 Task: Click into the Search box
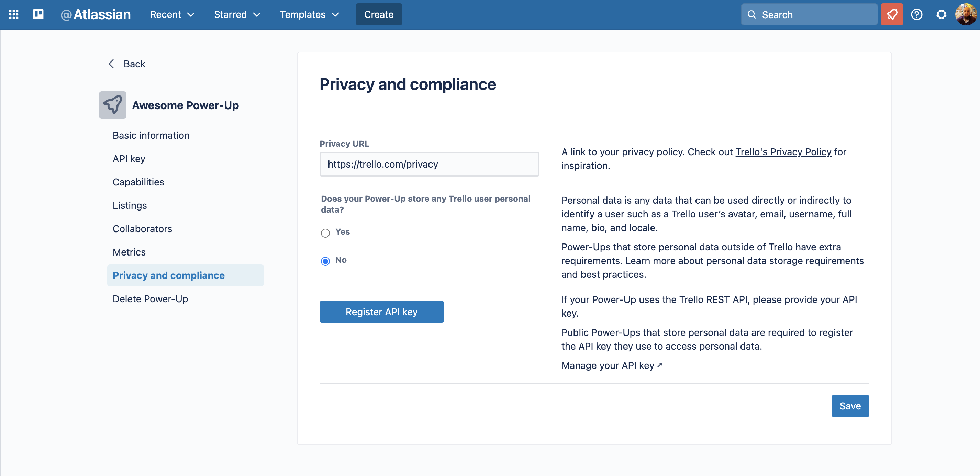[x=809, y=14]
